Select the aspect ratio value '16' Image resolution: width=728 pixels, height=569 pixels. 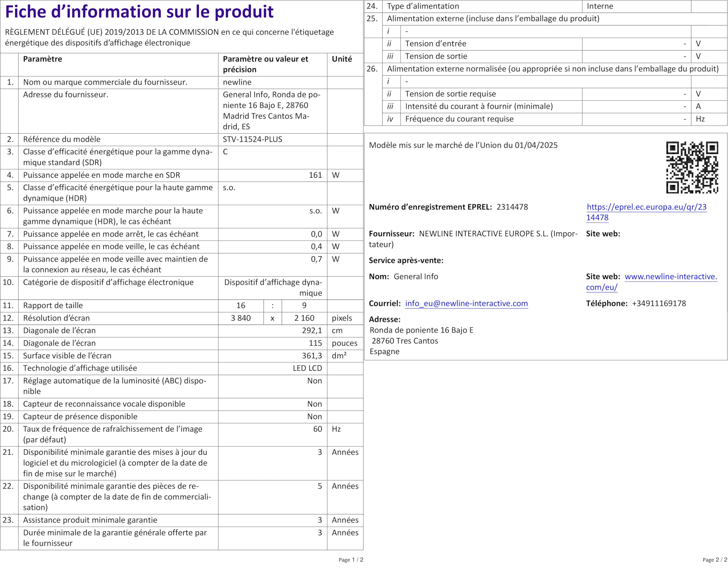coord(241,306)
